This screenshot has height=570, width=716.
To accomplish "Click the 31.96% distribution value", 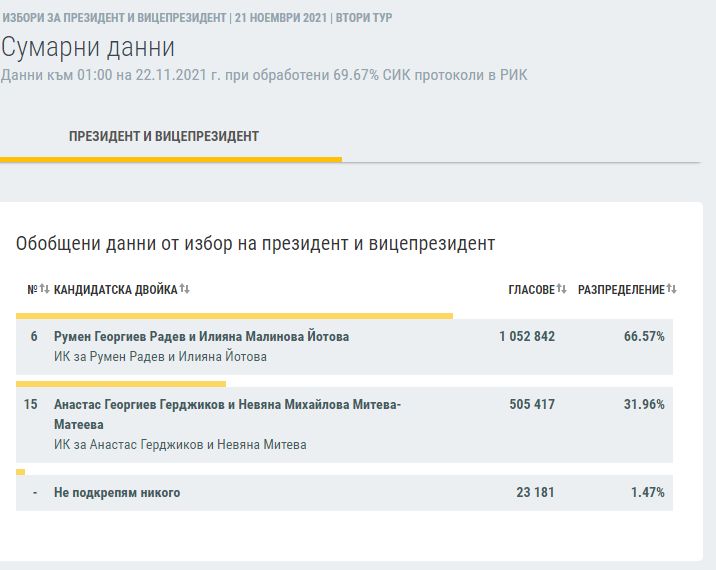I will click(x=644, y=405).
